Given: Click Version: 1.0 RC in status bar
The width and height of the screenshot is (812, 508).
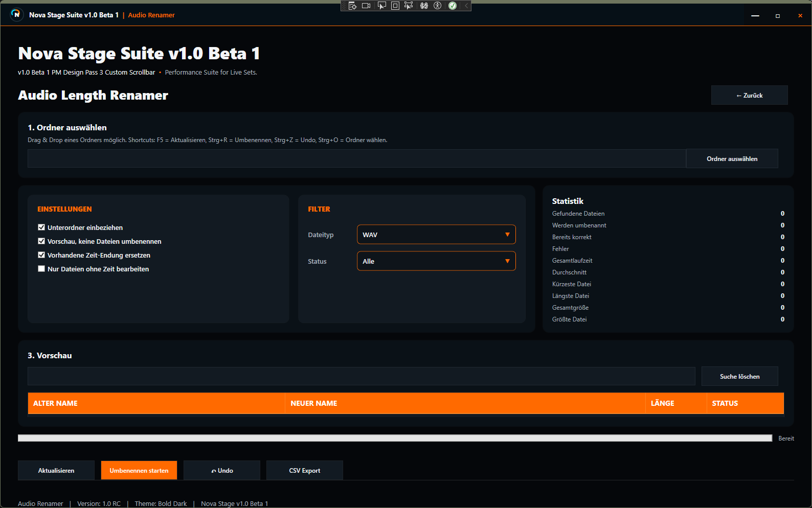Looking at the screenshot, I should pos(99,503).
